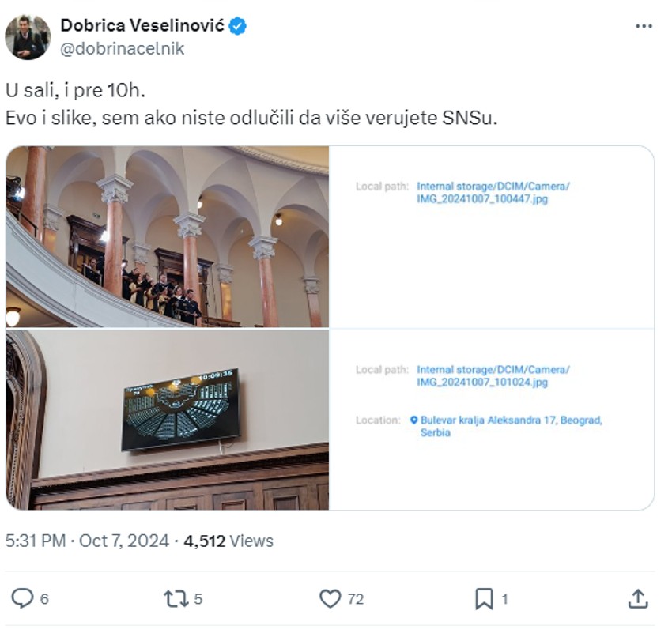Click the likes count 72
The width and height of the screenshot is (672, 637).
(x=356, y=599)
